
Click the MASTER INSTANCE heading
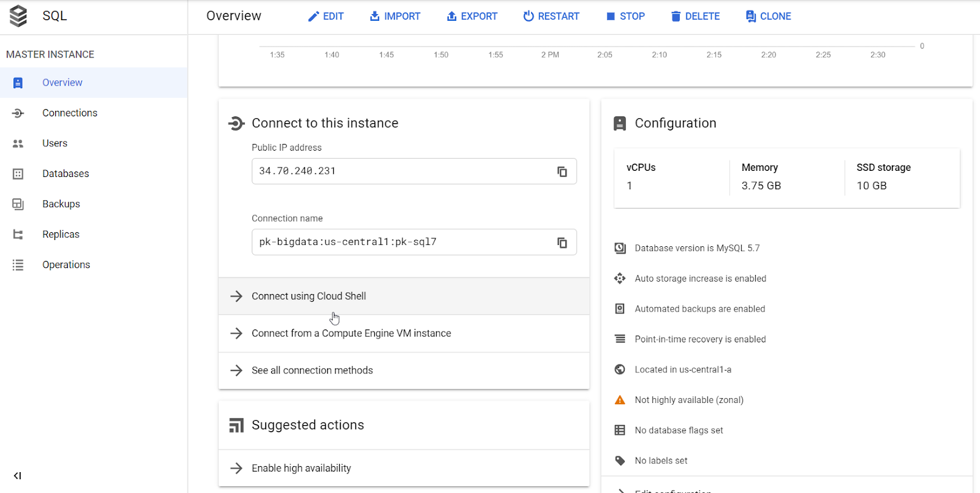tap(50, 55)
